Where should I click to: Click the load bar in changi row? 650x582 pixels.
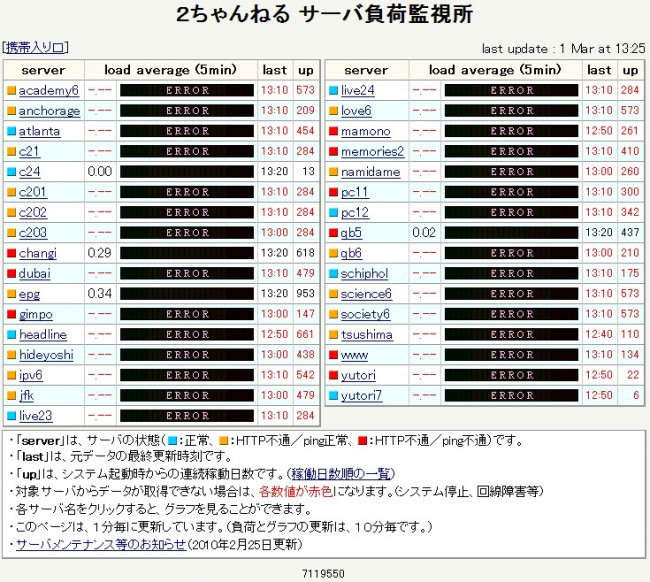187,253
